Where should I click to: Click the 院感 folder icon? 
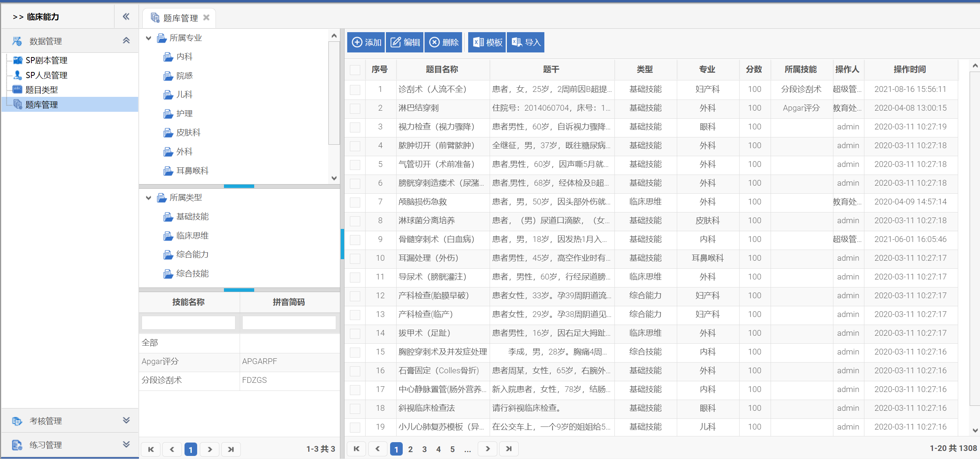(x=168, y=76)
